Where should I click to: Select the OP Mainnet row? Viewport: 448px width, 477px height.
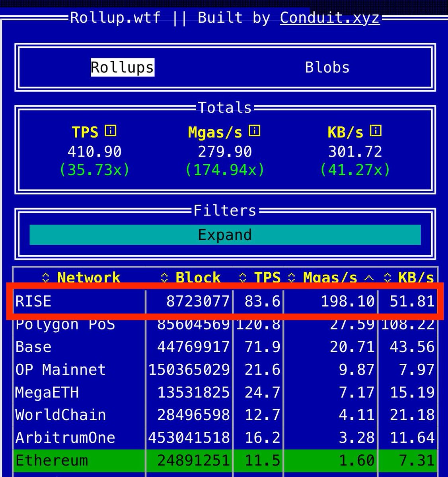(225, 370)
